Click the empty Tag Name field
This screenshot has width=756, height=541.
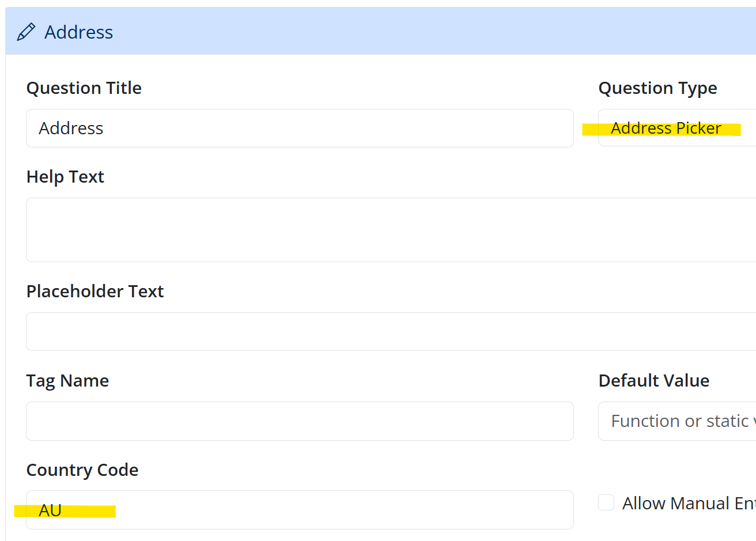point(300,421)
